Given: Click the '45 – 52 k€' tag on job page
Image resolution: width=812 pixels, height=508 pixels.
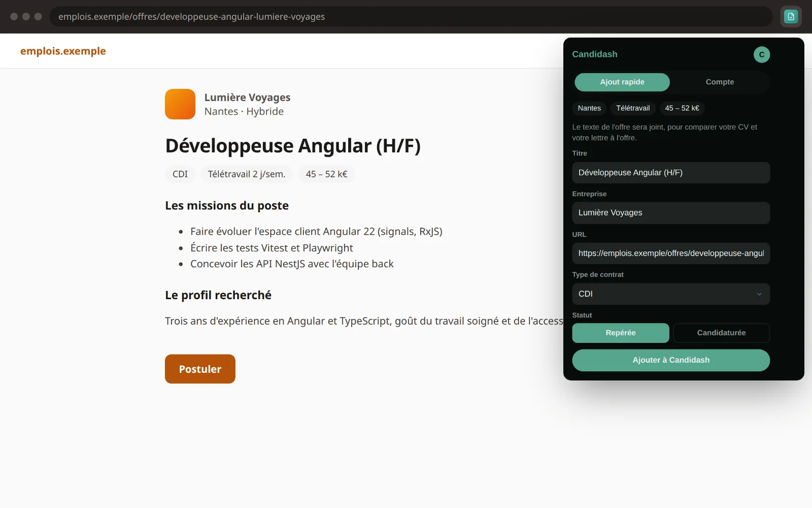Looking at the screenshot, I should 326,174.
